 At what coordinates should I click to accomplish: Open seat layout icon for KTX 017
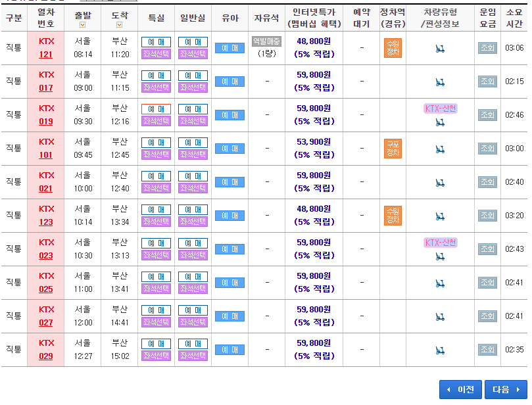[x=440, y=82]
